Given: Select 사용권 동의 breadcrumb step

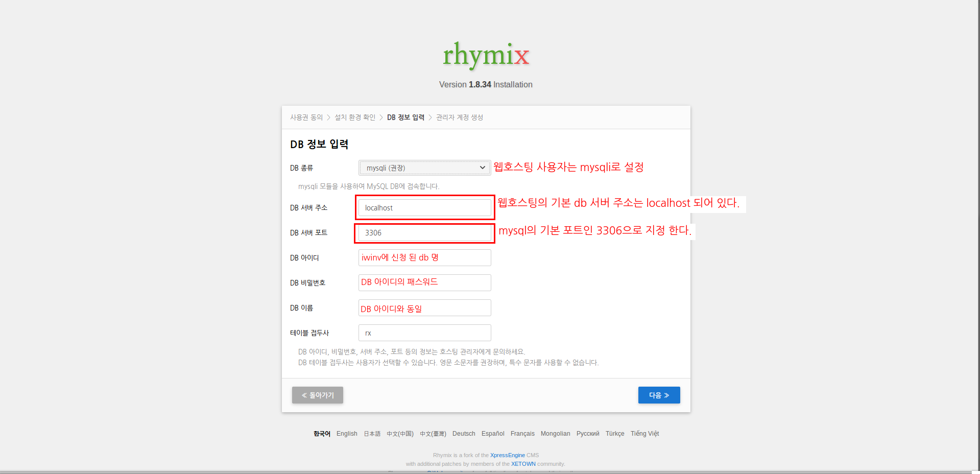Looking at the screenshot, I should pos(306,117).
